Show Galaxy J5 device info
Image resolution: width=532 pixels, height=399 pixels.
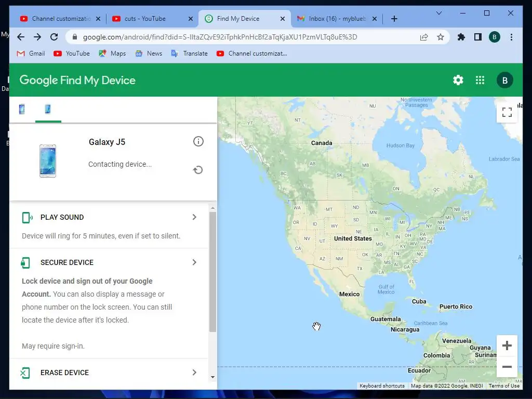(x=198, y=141)
